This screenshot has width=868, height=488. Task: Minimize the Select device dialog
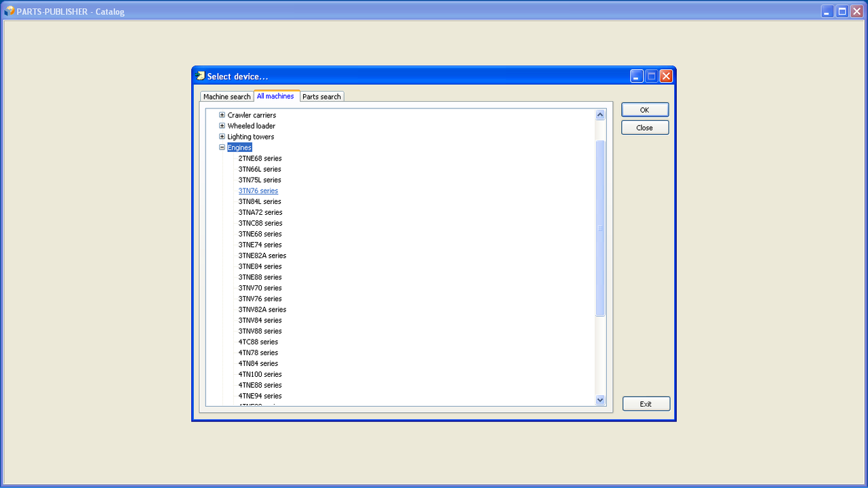[637, 76]
